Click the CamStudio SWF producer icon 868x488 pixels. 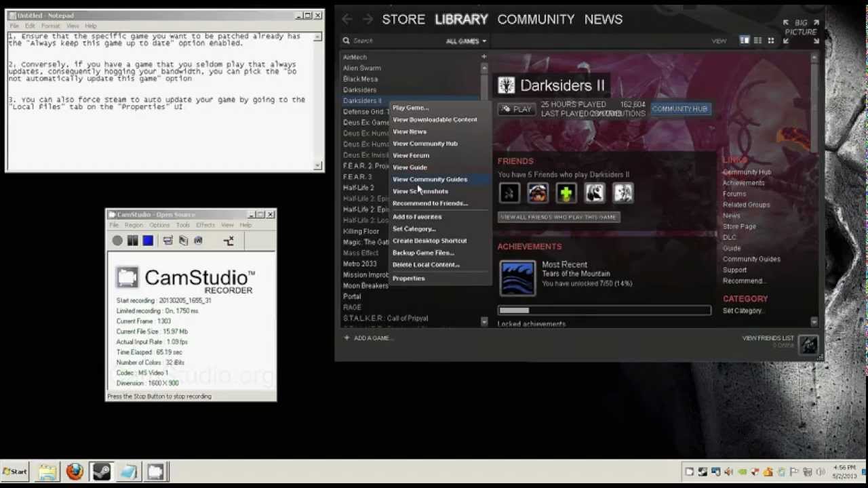tap(229, 241)
